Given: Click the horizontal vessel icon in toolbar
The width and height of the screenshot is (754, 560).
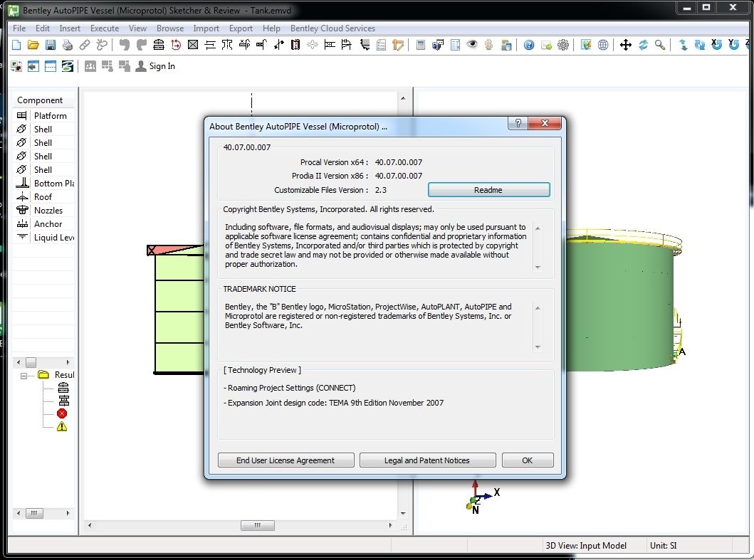Looking at the screenshot, I should click(x=159, y=46).
